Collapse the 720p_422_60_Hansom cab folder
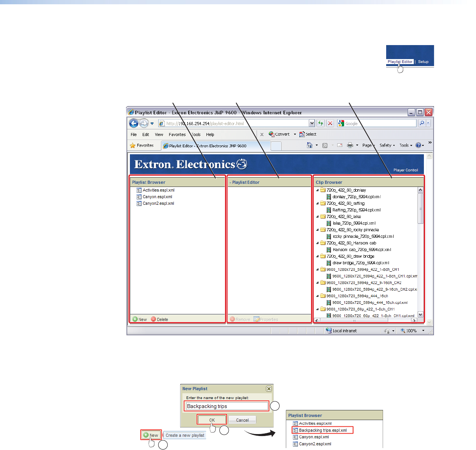Screen dimensions: 476x450 [317, 243]
